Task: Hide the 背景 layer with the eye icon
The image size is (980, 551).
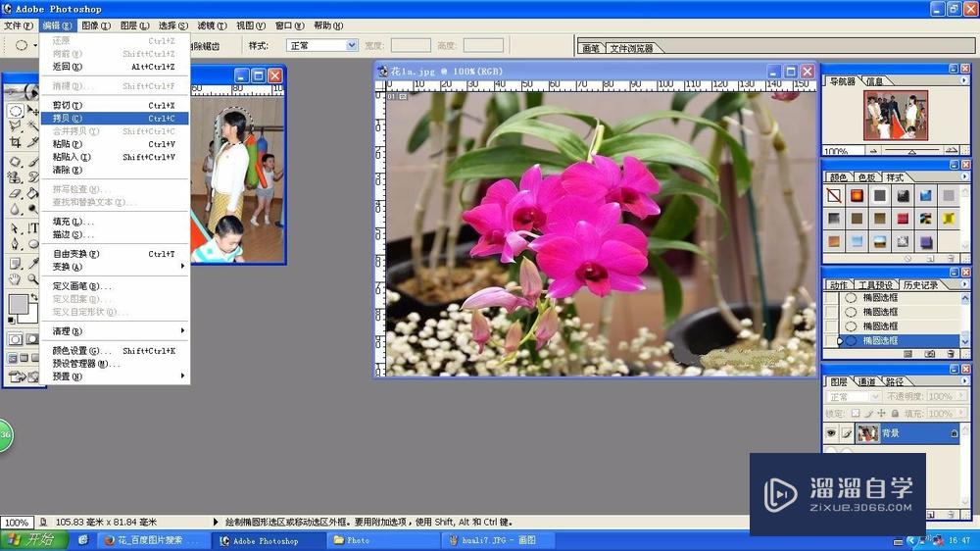Action: point(831,432)
